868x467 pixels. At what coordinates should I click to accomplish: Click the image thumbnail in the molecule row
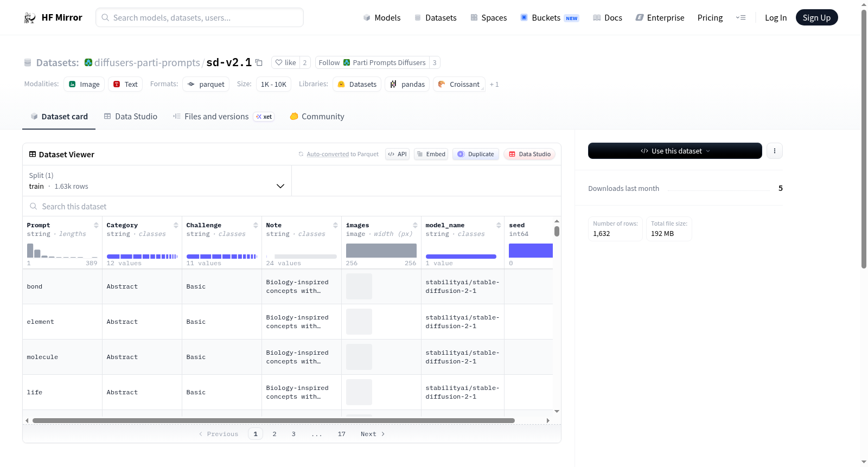(359, 357)
